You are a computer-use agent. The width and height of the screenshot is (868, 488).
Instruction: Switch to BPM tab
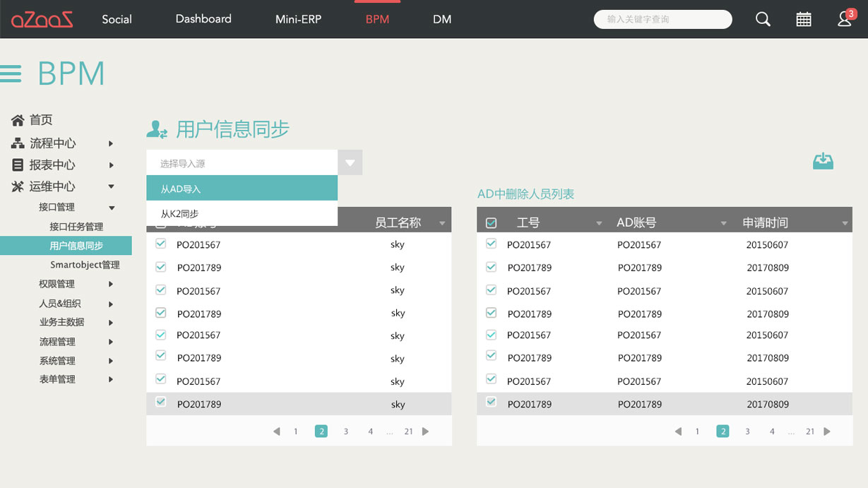click(377, 19)
